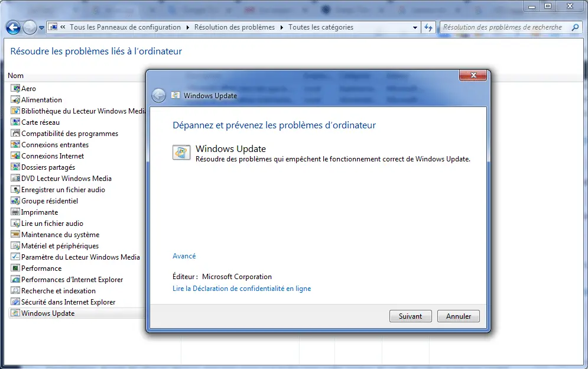Select the Windows Update list row text
The image size is (588, 369).
pos(48,313)
